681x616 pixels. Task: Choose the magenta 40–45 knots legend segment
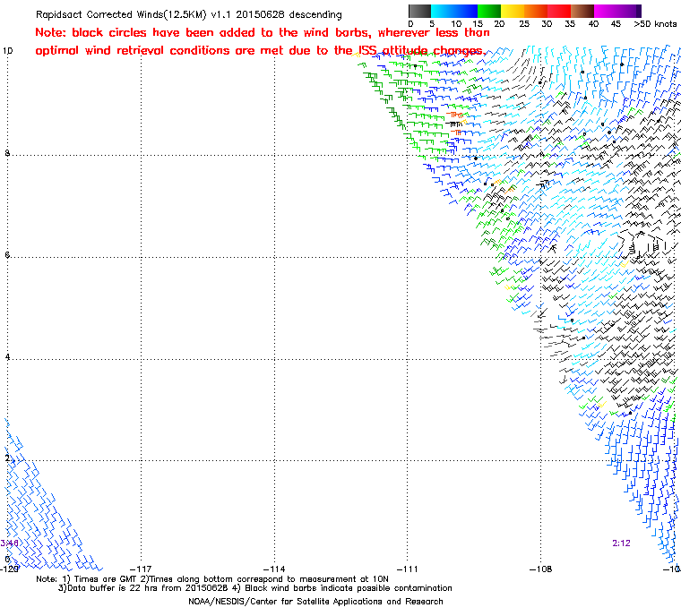606,11
